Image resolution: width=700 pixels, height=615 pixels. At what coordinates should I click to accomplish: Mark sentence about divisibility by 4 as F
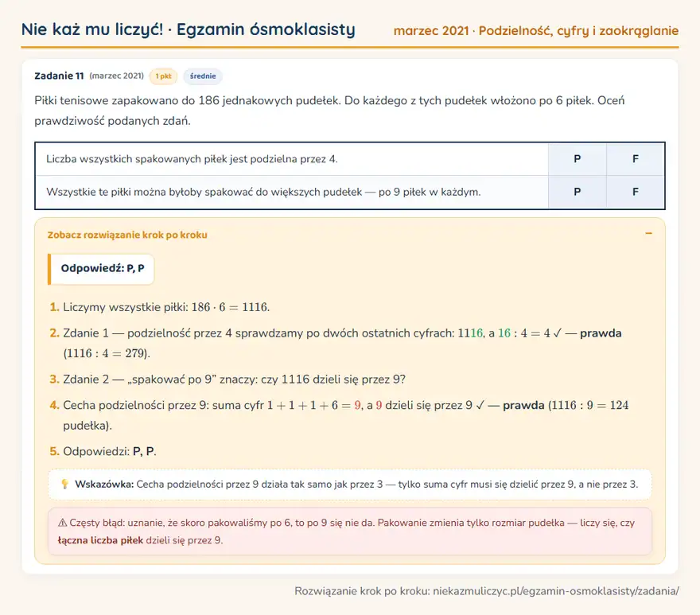636,159
